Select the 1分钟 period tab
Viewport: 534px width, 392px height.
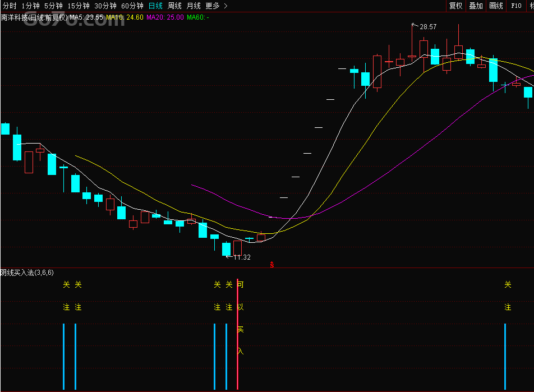[31, 6]
